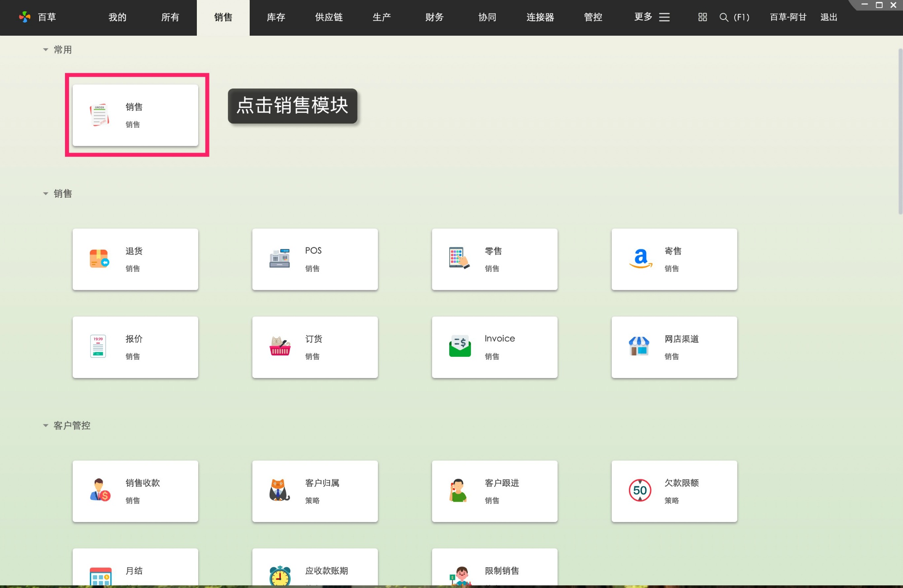Switch to the 库存 tab
903x588 pixels.
point(275,18)
